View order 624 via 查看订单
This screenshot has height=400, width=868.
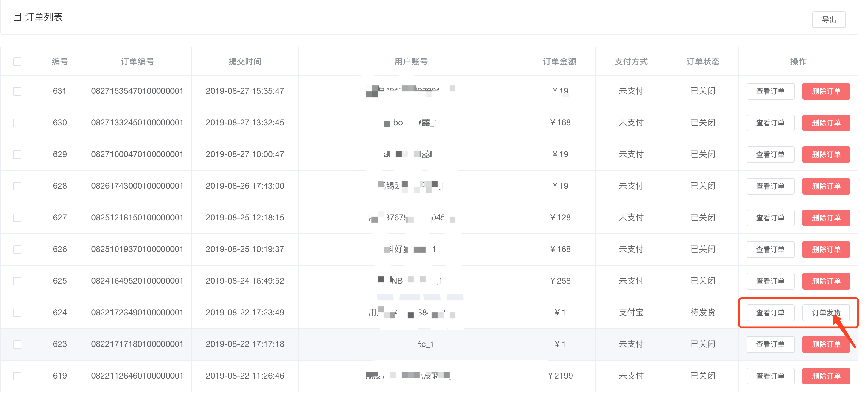pyautogui.click(x=770, y=313)
